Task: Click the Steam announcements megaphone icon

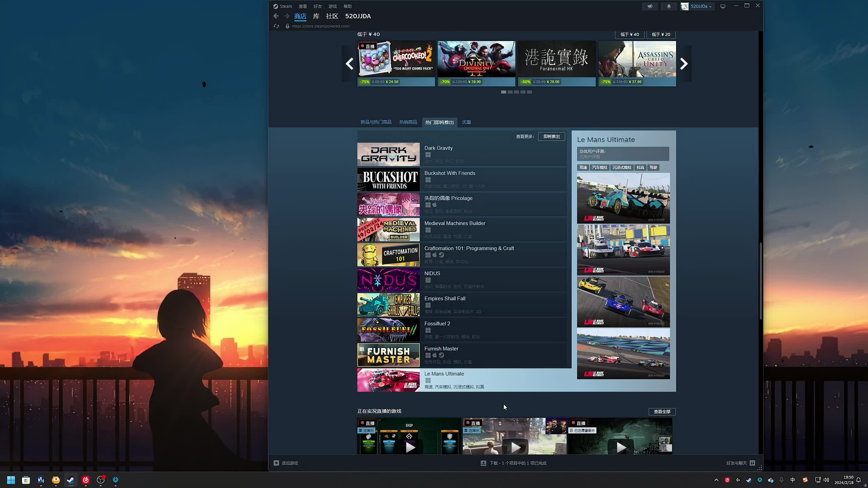Action: point(650,6)
